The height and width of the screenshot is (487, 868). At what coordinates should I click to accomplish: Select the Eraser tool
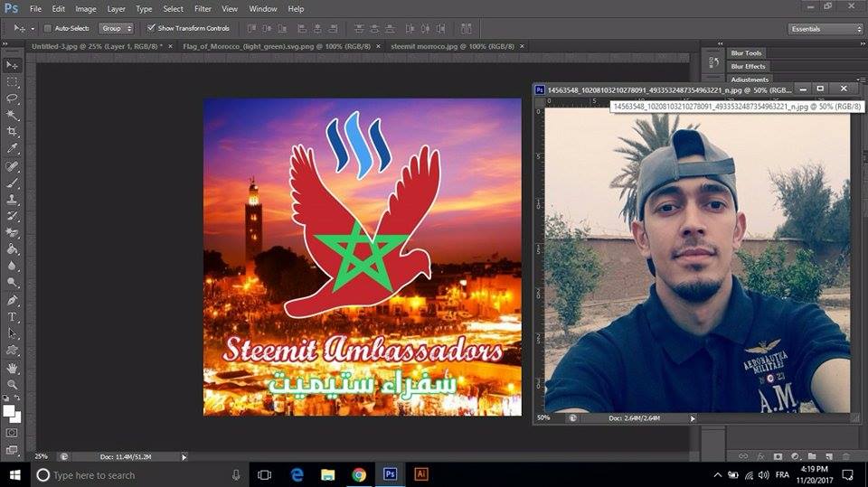point(12,232)
